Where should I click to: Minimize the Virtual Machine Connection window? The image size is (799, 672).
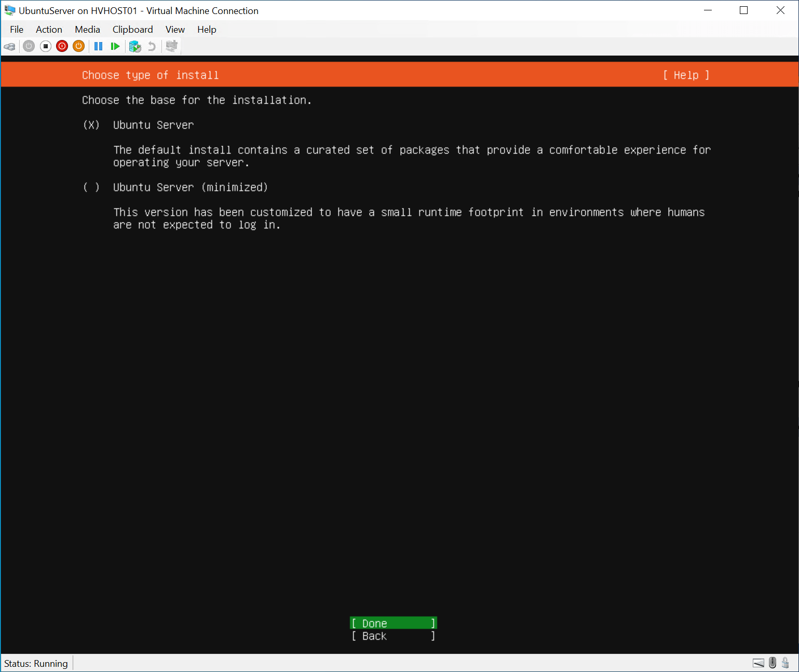pos(708,10)
